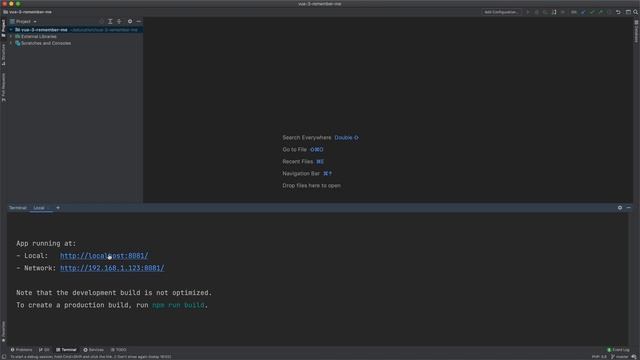Click the Git push arrow icon
Viewport: 640px width, 360px height.
(600, 12)
